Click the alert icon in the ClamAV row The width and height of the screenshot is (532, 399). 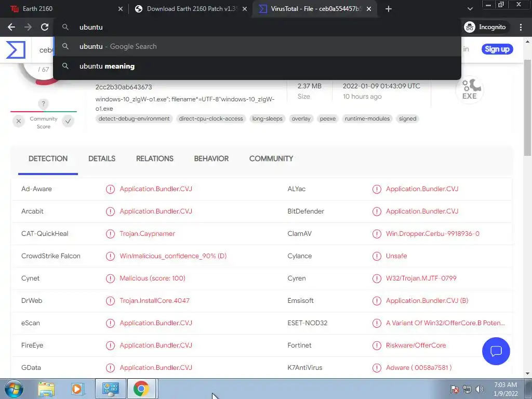[377, 234]
